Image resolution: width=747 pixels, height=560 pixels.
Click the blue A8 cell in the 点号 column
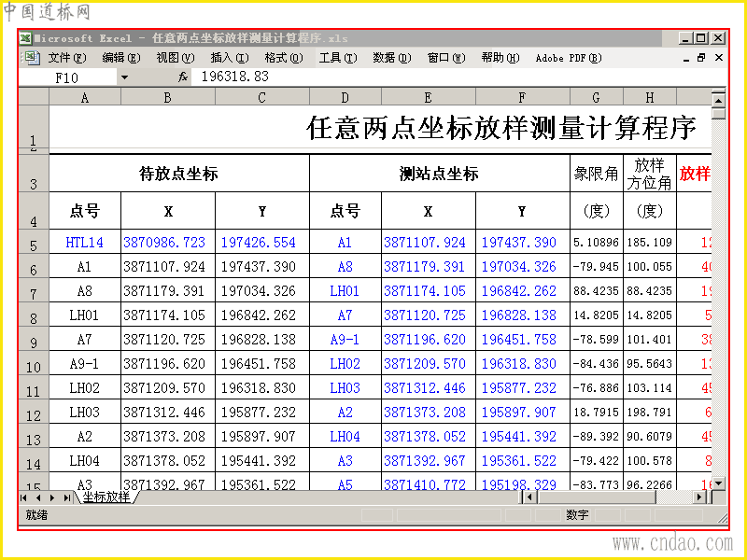345,266
